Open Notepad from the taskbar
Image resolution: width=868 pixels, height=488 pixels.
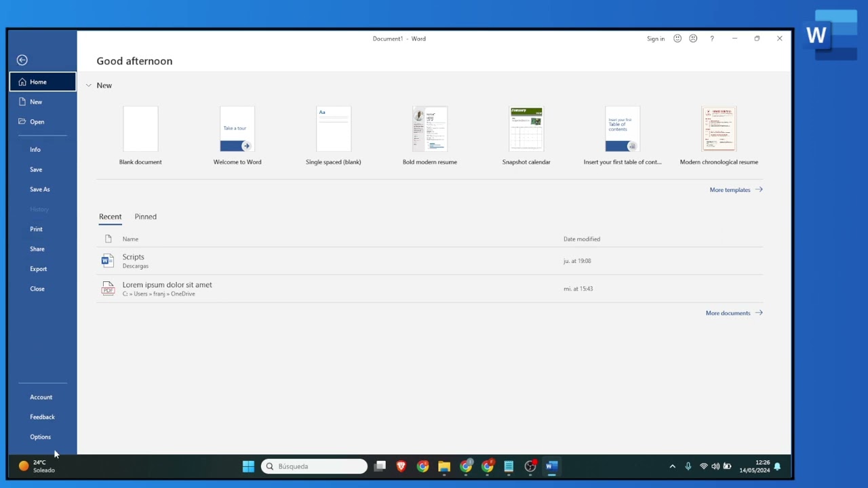pyautogui.click(x=509, y=466)
